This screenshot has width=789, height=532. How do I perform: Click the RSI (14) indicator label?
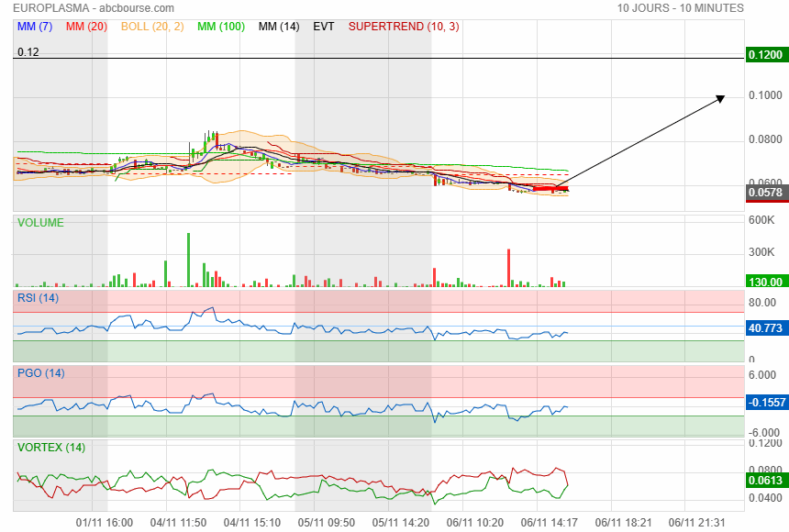(x=38, y=298)
